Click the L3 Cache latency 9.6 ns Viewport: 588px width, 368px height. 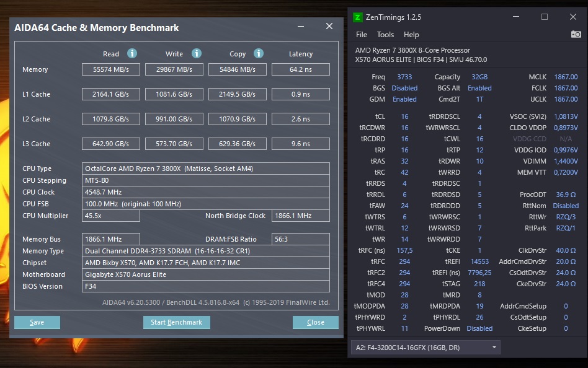coord(301,144)
